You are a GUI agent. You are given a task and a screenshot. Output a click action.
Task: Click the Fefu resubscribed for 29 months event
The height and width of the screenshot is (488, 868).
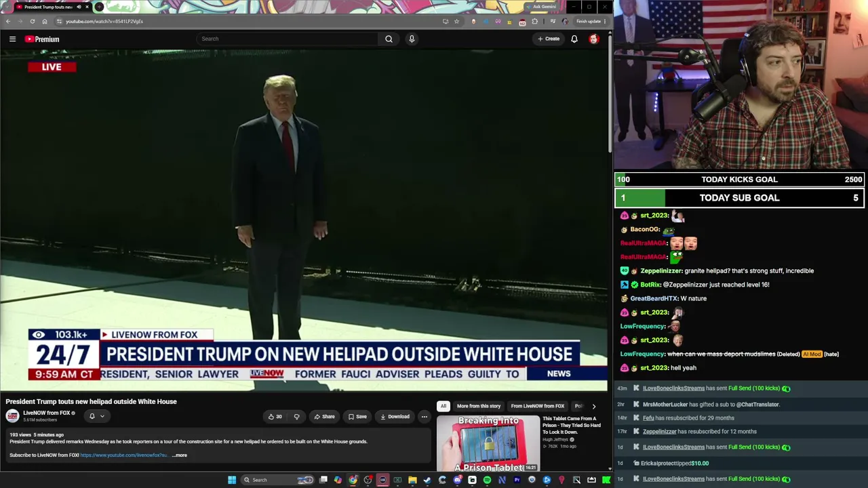tap(688, 418)
